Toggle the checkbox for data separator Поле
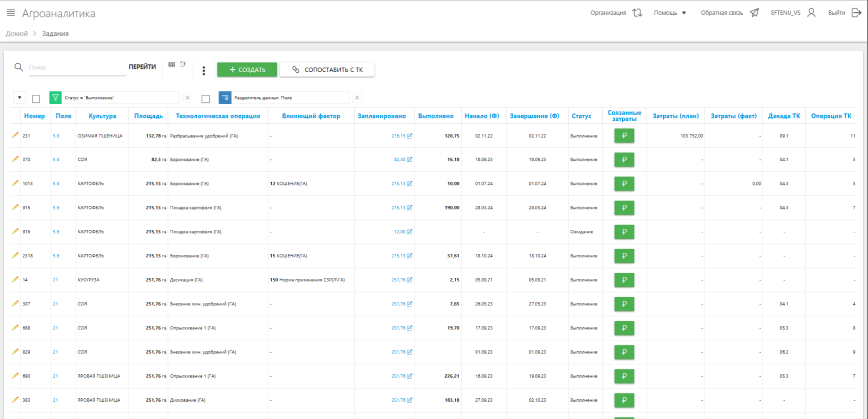The height and width of the screenshot is (419, 868). click(x=206, y=99)
